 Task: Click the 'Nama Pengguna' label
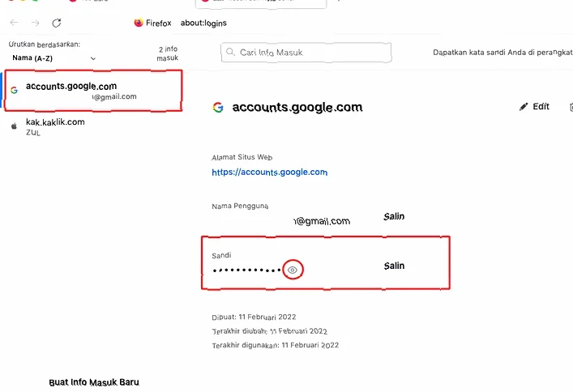[240, 206]
